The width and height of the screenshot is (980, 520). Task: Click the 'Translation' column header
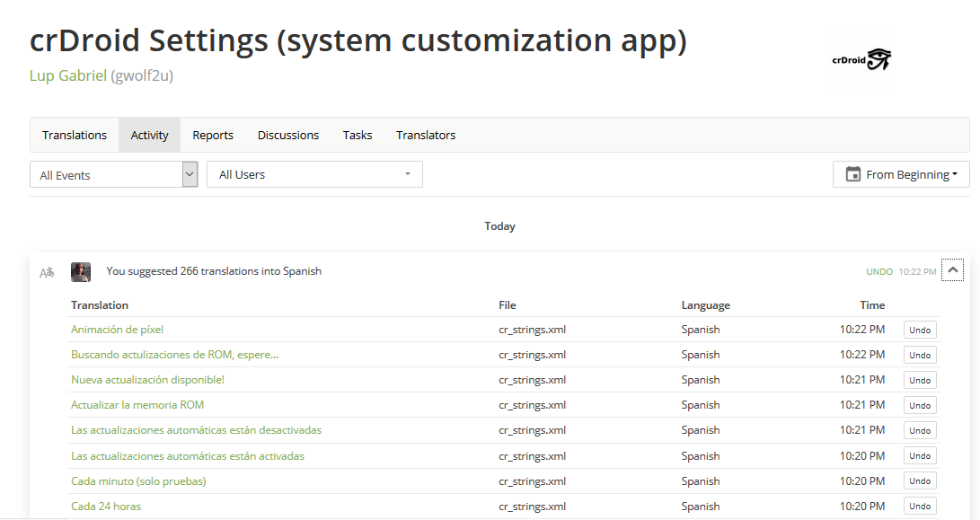100,305
